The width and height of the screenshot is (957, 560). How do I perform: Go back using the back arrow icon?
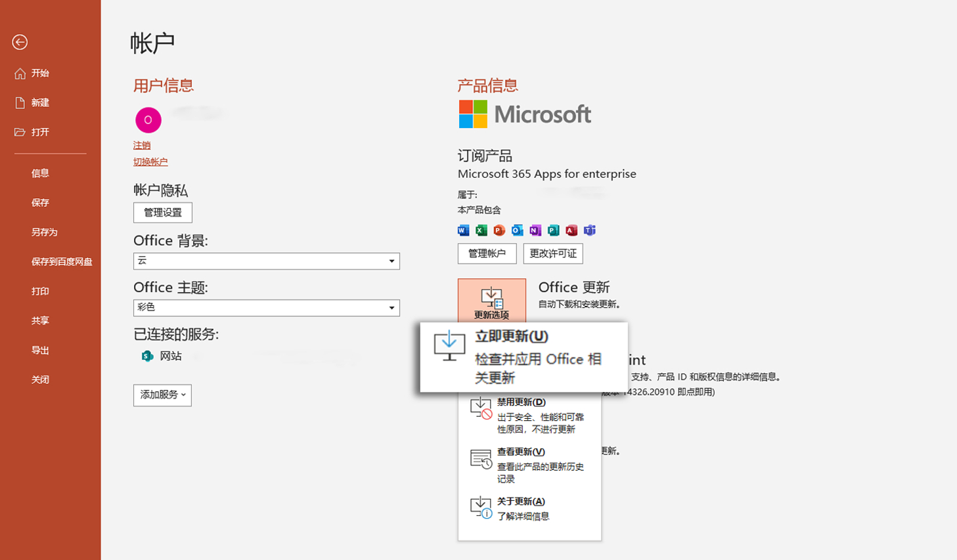pyautogui.click(x=20, y=42)
